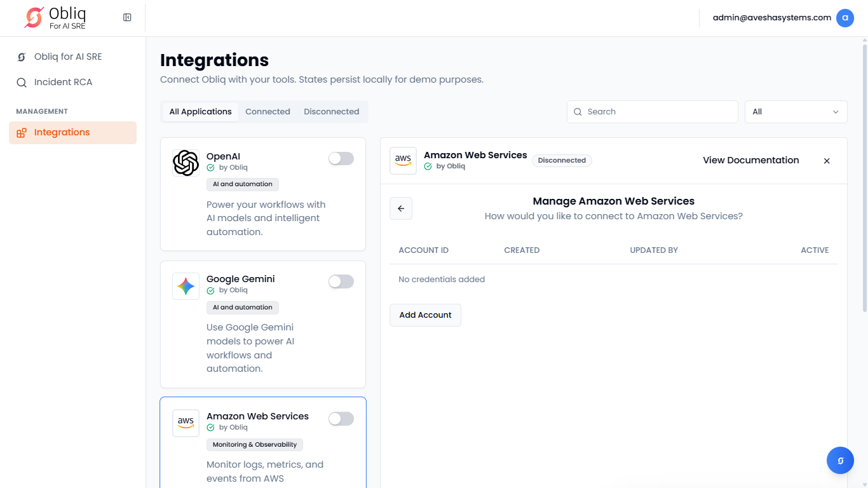The height and width of the screenshot is (488, 868).
Task: Enable the OpenAI integration toggle
Action: click(x=341, y=159)
